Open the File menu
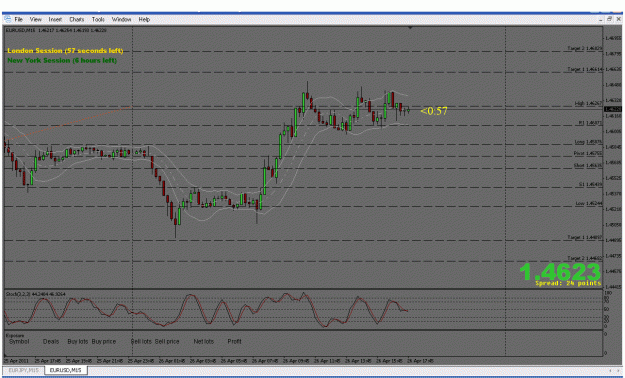 (18, 19)
